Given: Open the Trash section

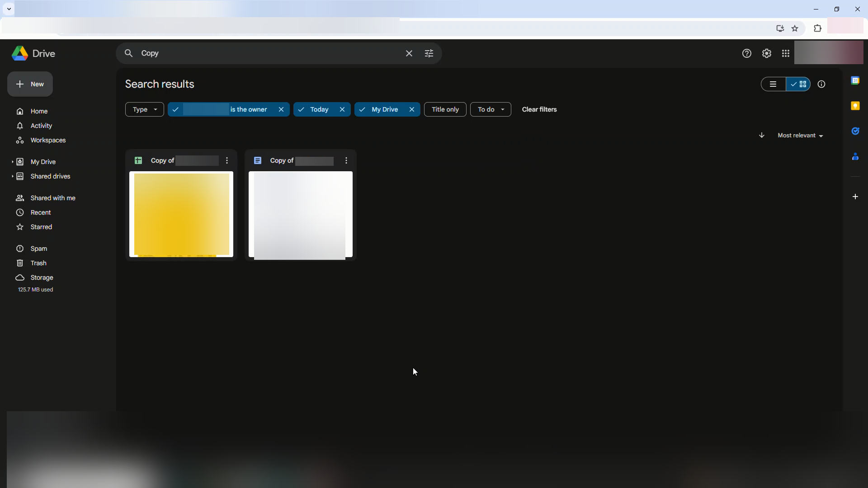Looking at the screenshot, I should click(x=38, y=263).
